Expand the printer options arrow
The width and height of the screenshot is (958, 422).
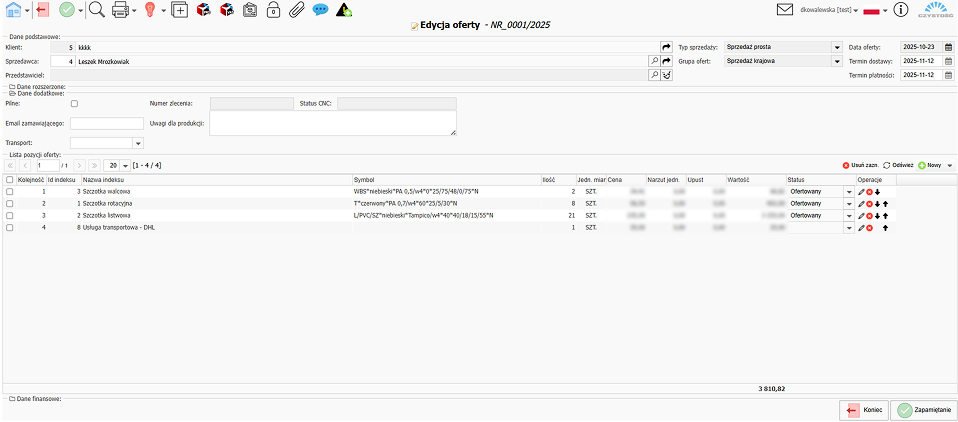coord(134,10)
